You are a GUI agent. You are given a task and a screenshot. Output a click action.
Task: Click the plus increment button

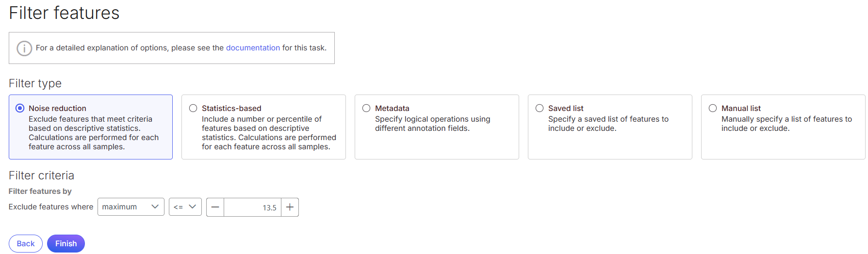[x=290, y=207]
